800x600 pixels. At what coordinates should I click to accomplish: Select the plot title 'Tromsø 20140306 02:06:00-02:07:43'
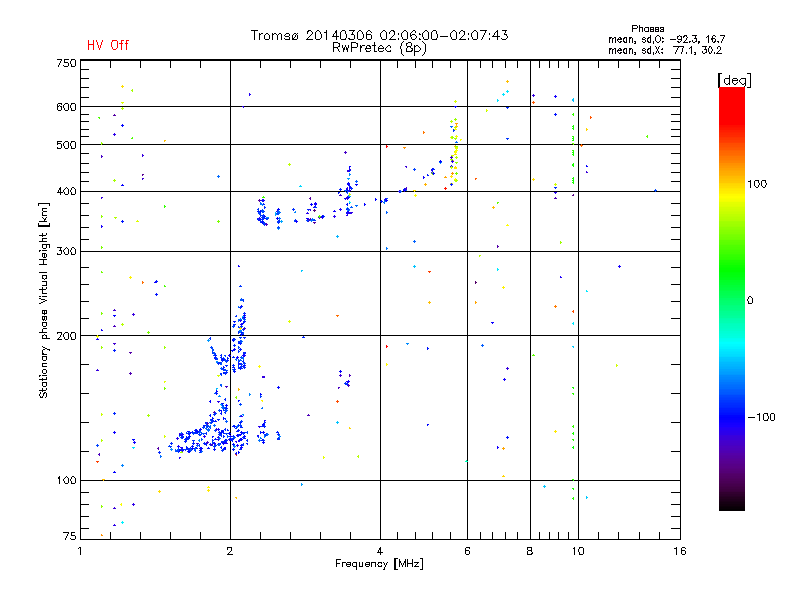(379, 35)
